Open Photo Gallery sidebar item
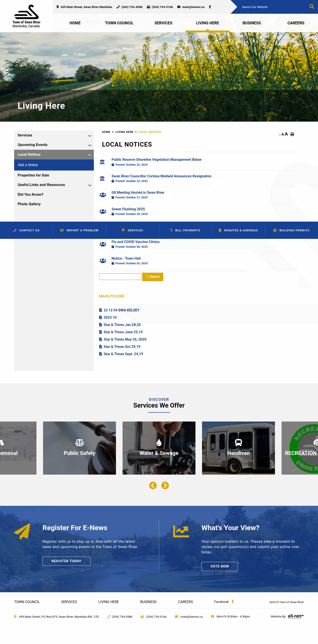 click(54, 204)
